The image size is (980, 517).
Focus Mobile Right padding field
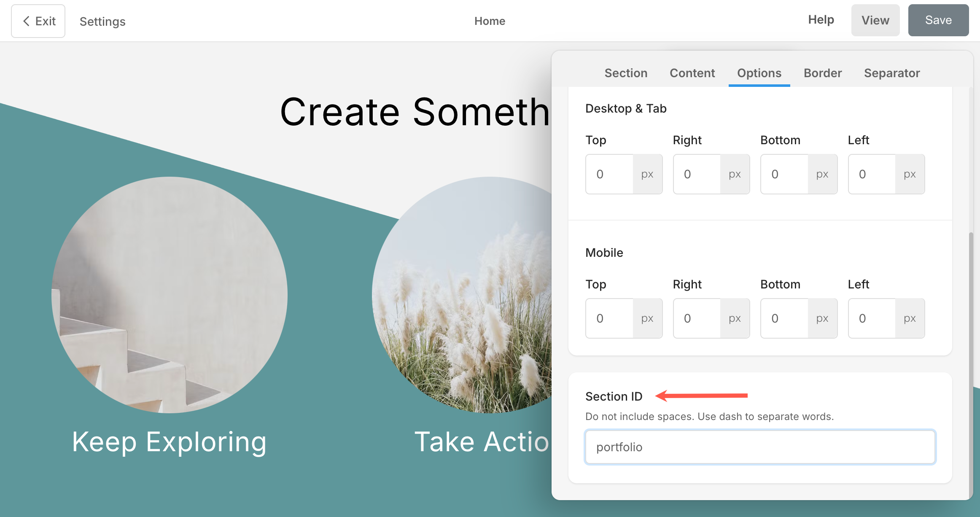(697, 318)
